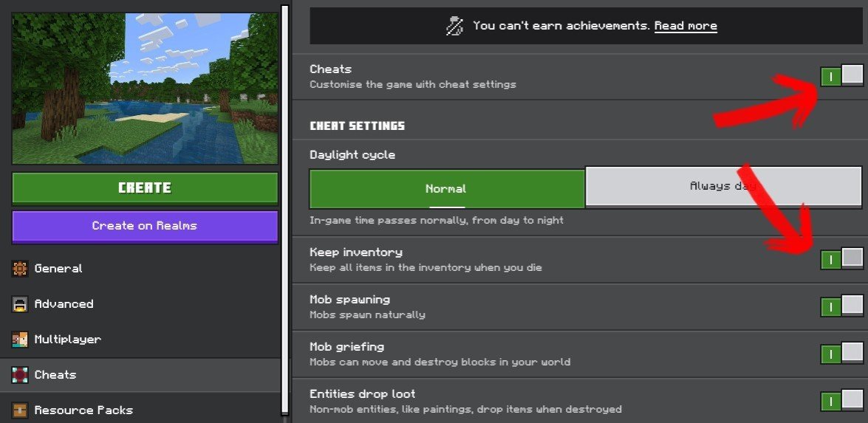Click the 'Mob spawning' setting label
This screenshot has height=423, width=868.
(x=350, y=300)
